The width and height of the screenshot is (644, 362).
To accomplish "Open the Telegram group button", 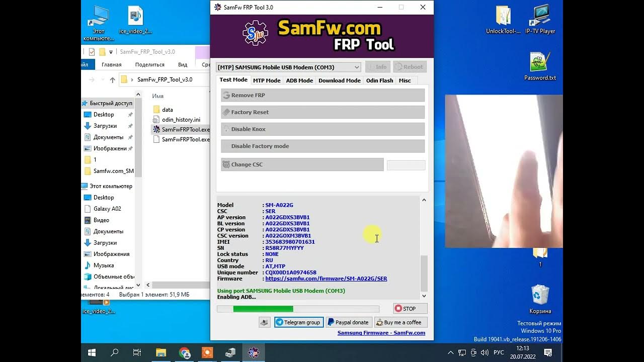I will pyautogui.click(x=299, y=322).
